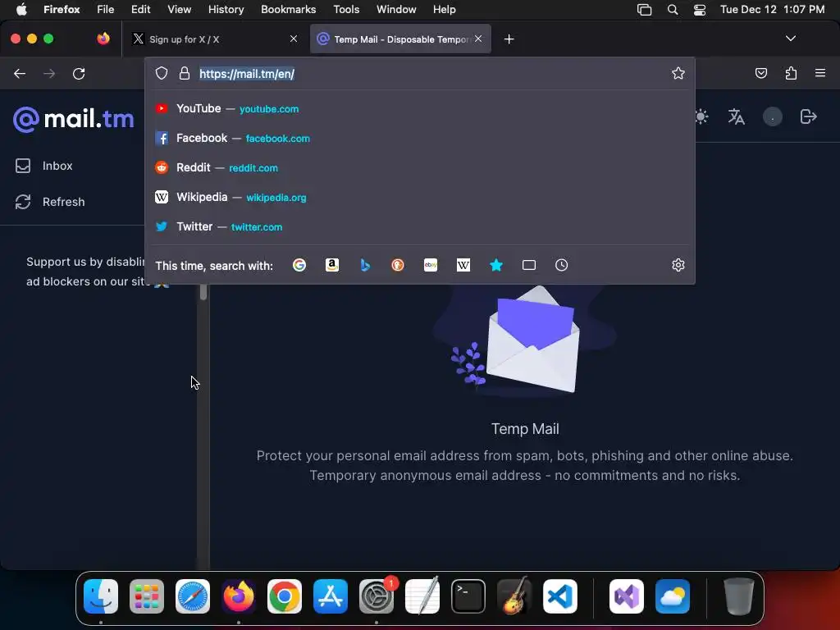Click the site padlock icon

pos(185,73)
